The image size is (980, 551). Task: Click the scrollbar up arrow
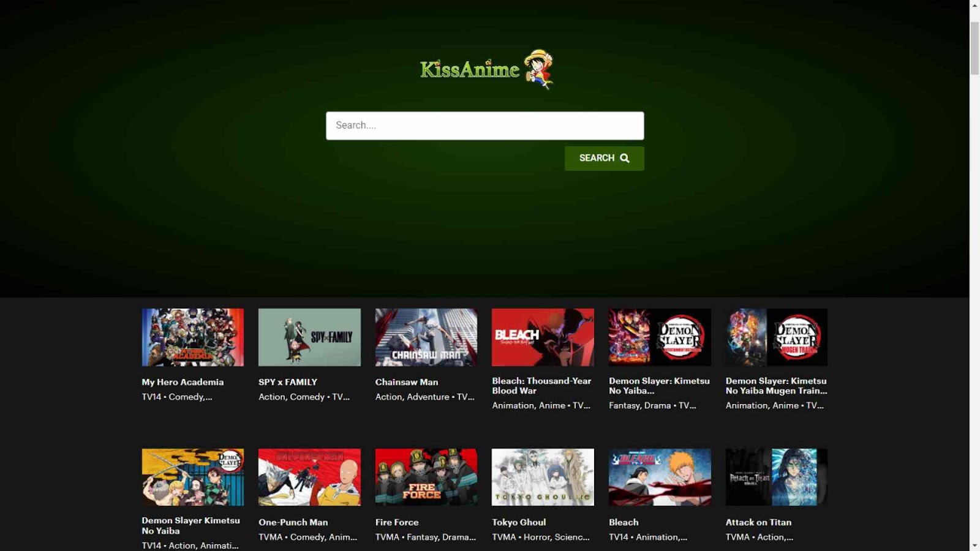(x=974, y=6)
